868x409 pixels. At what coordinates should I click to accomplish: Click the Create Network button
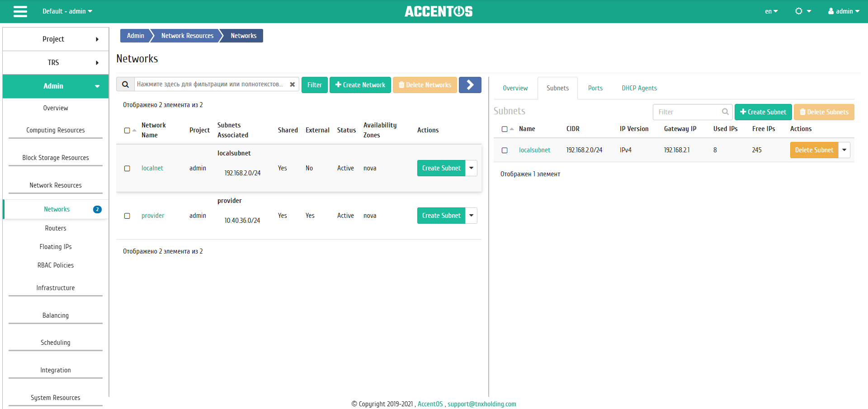pos(360,85)
